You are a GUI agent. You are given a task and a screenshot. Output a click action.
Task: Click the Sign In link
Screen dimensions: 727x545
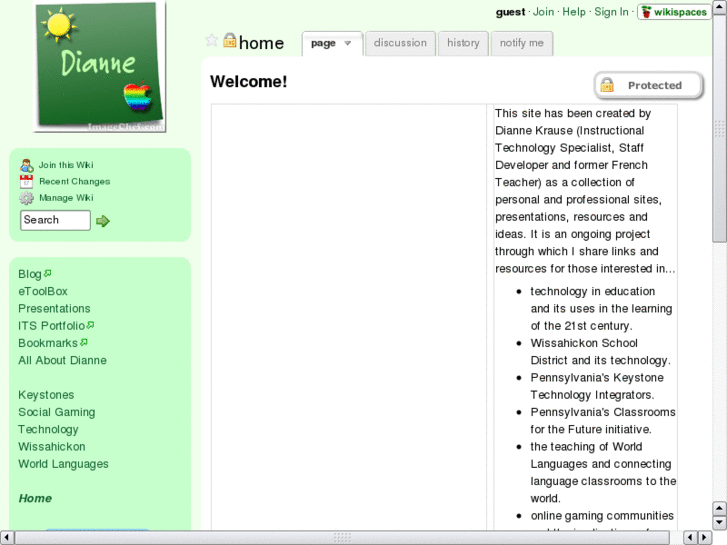611,12
